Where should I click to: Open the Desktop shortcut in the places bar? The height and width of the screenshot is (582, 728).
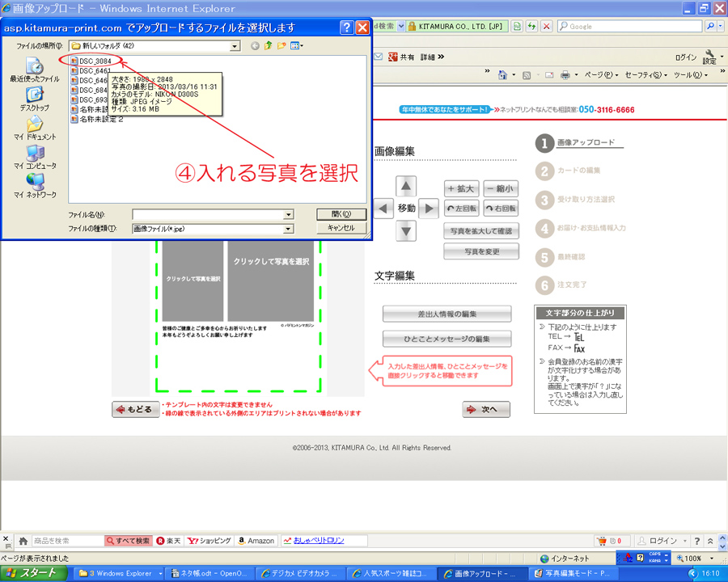(x=34, y=99)
